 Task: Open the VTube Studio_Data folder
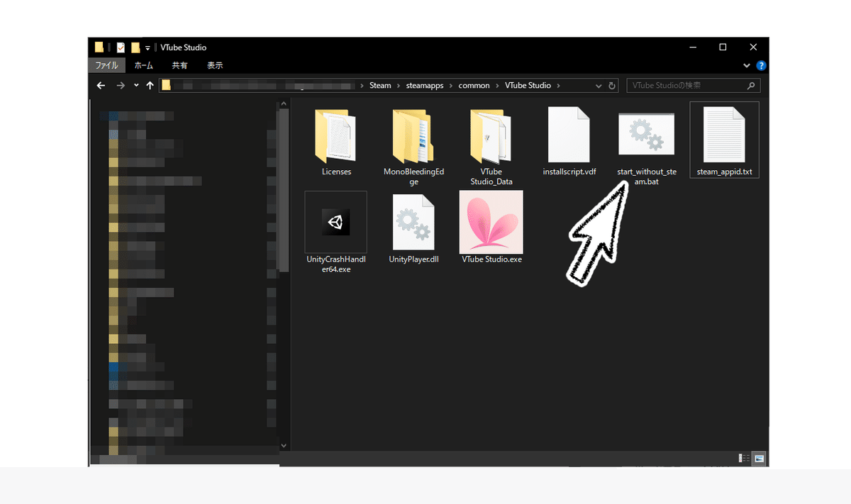tap(491, 136)
